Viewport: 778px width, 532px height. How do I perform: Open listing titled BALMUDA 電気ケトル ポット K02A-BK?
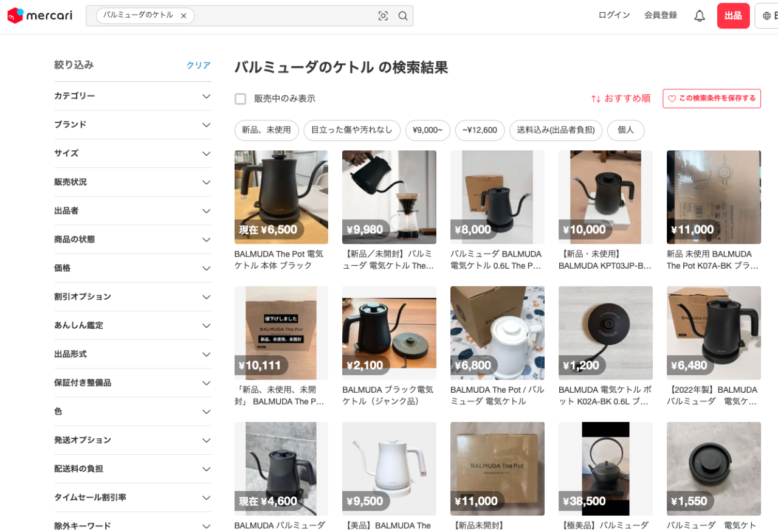[x=605, y=395]
